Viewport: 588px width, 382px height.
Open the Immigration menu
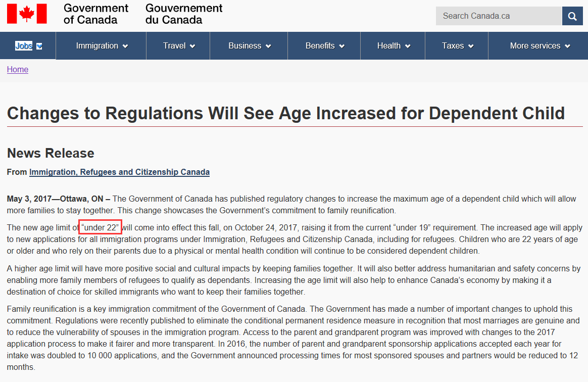pyautogui.click(x=101, y=46)
